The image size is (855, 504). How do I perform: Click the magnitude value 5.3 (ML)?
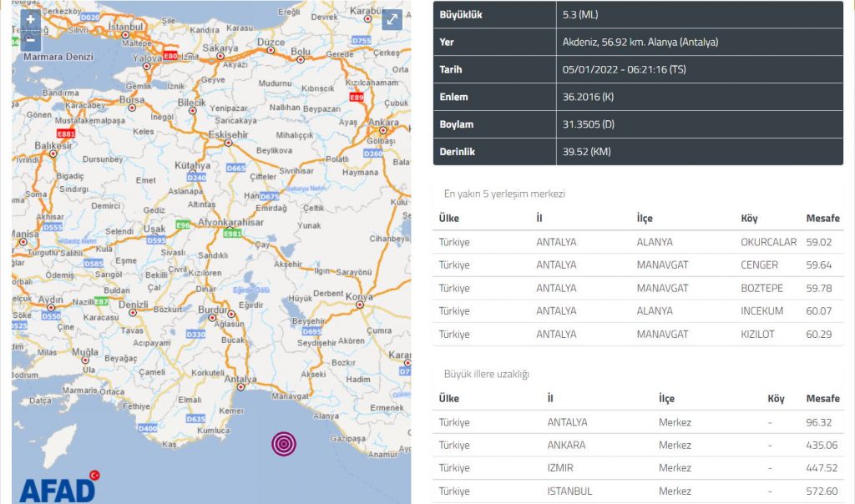(x=580, y=14)
